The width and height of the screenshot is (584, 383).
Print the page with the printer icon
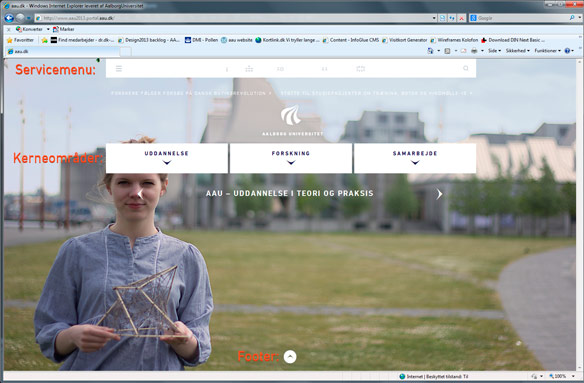(474, 51)
